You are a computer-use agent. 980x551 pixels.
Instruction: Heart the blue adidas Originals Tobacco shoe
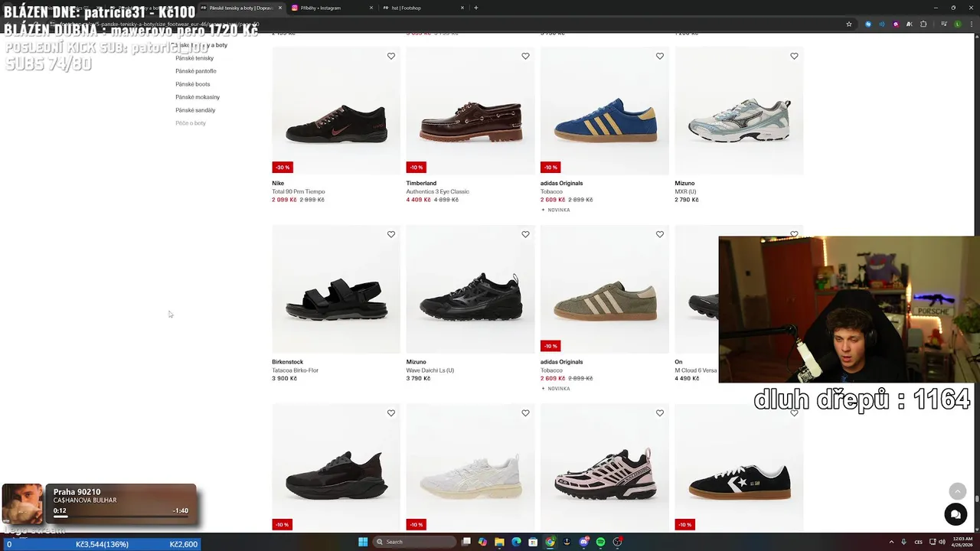tap(660, 56)
